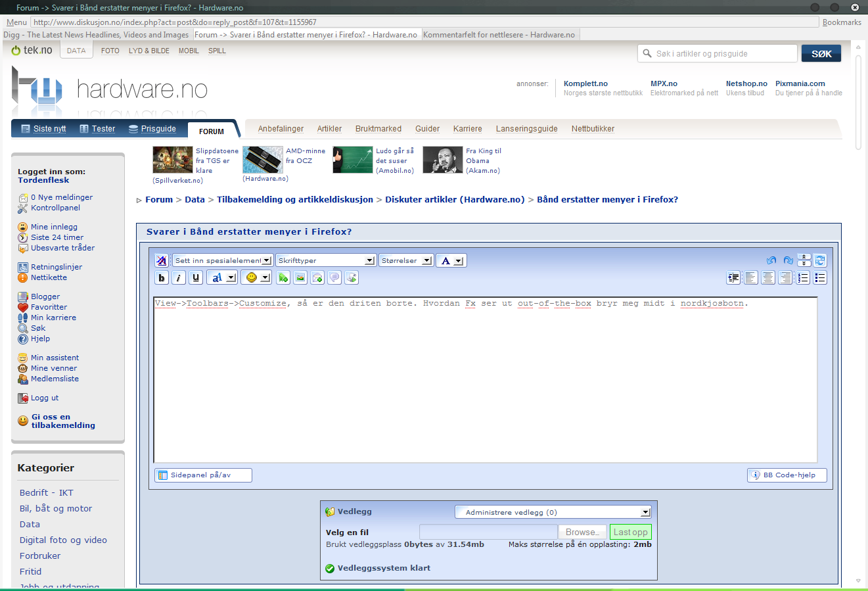The height and width of the screenshot is (591, 868).
Task: Click the Velg en fil file path field
Action: pos(488,532)
